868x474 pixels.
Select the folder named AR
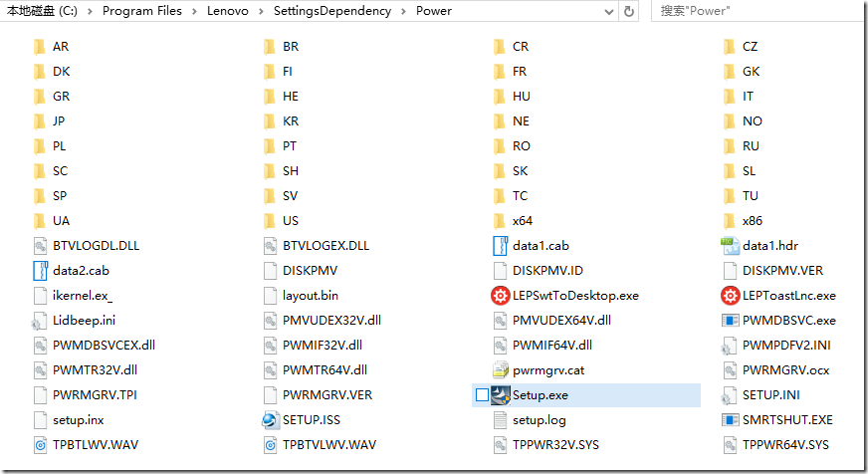pyautogui.click(x=61, y=47)
